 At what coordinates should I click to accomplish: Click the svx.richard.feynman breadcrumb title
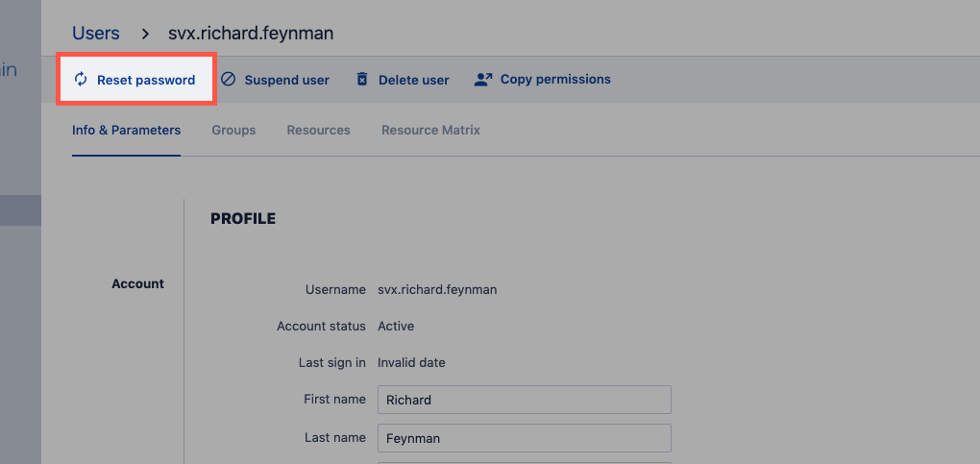click(x=251, y=34)
